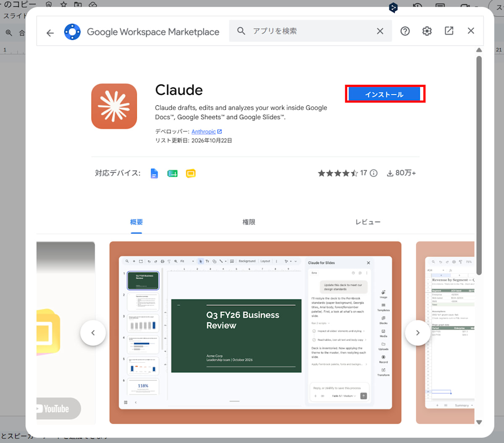The width and height of the screenshot is (504, 443).
Task: Click the star rating display
Action: pyautogui.click(x=338, y=173)
